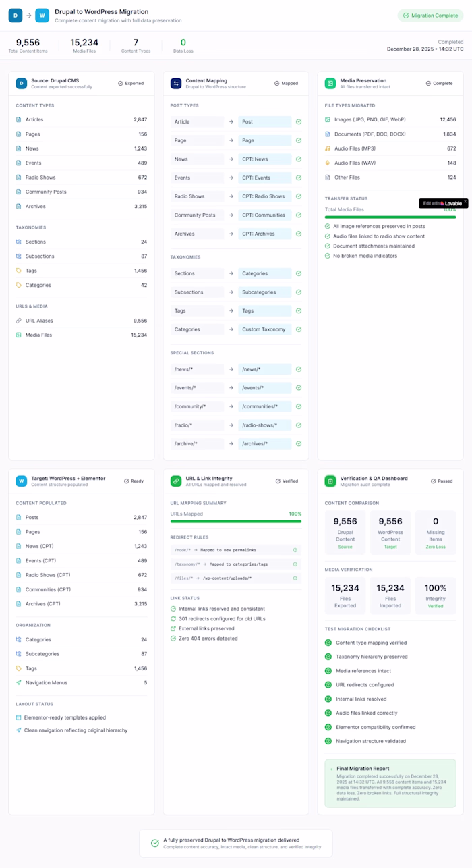472x868 pixels.
Task: Click the URLs Mapped progress bar
Action: tap(236, 522)
